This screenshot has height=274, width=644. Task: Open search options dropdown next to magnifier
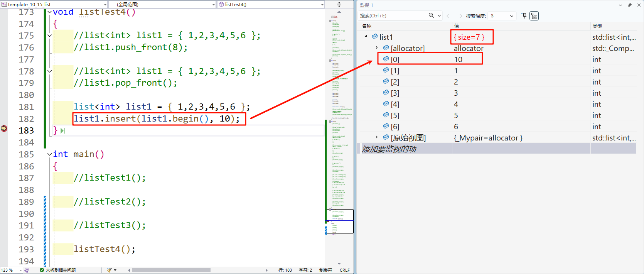439,16
